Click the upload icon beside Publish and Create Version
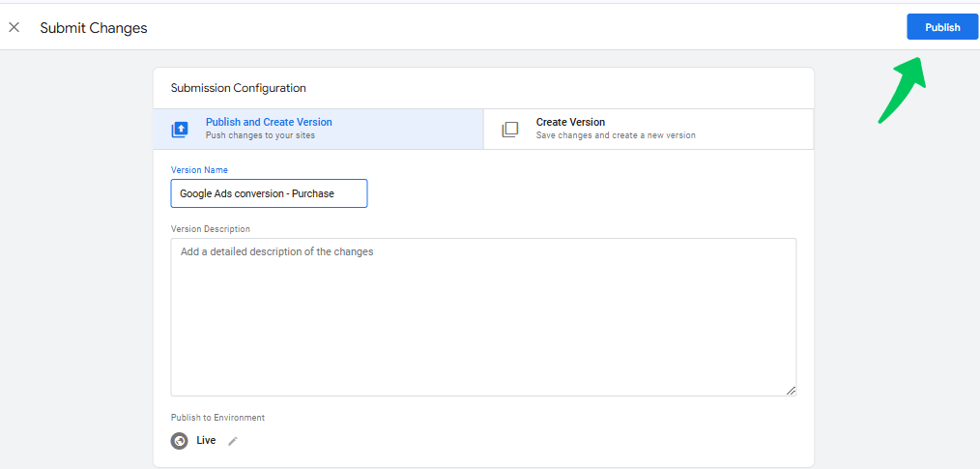This screenshot has width=980, height=469. pyautogui.click(x=180, y=130)
